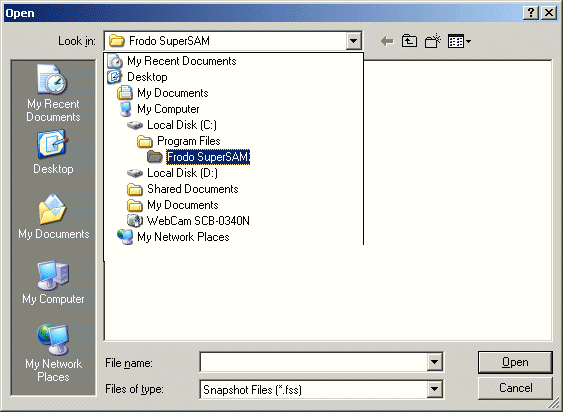Select Program Files folder in dropdown list
The image size is (563, 412).
(178, 141)
